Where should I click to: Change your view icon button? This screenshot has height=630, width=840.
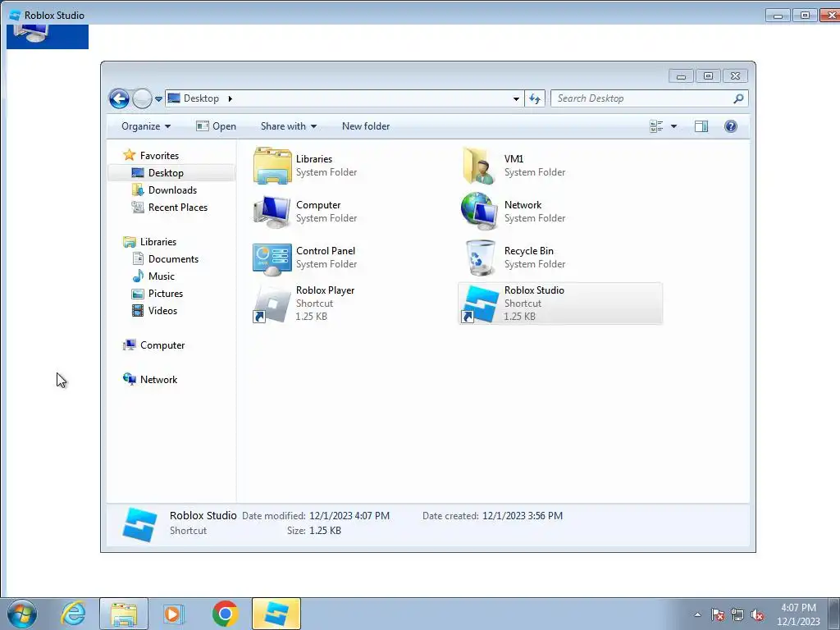coord(656,126)
